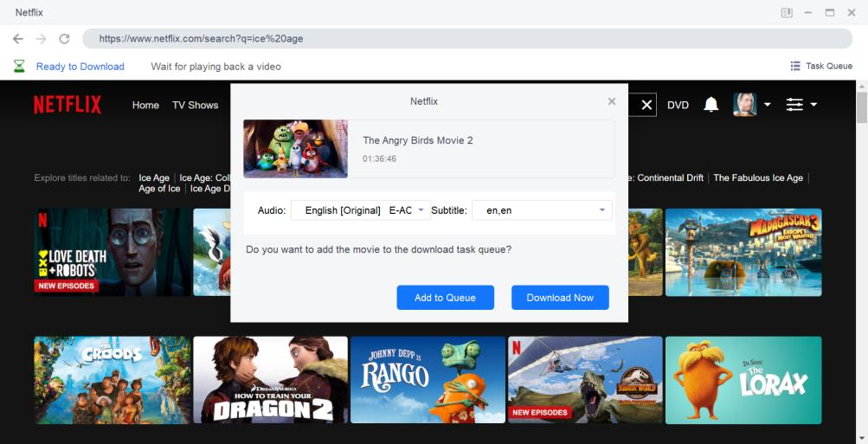Open the Subtitle language dropdown
This screenshot has width=868, height=444.
coord(542,210)
